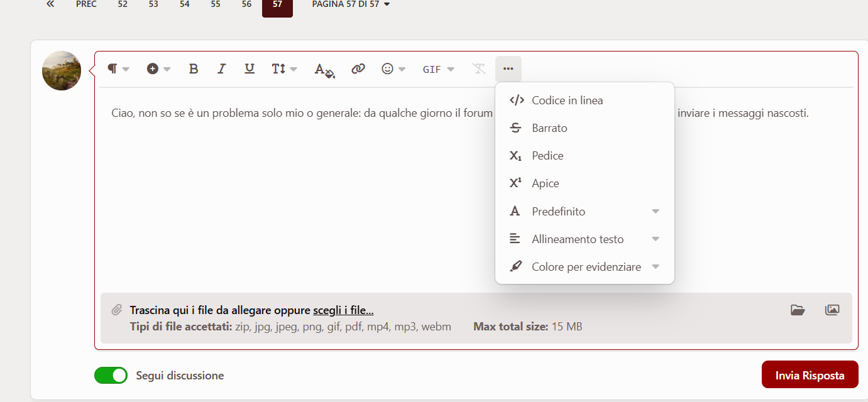Select Codice in linea from menu
This screenshot has width=868, height=402.
click(567, 100)
